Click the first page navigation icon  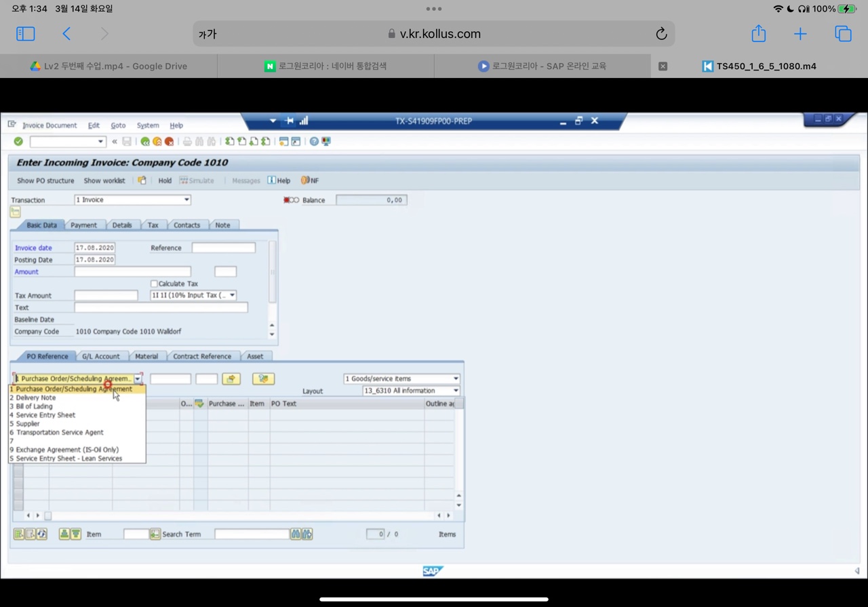pyautogui.click(x=230, y=141)
